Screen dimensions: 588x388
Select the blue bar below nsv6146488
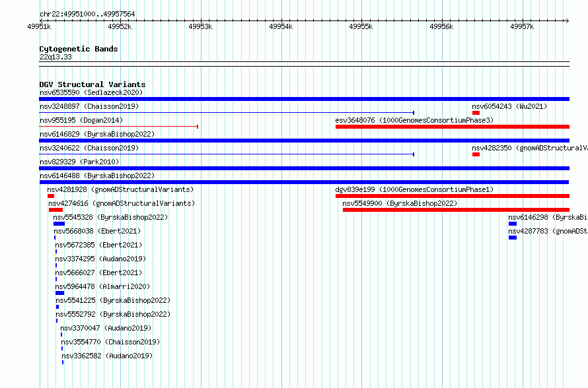pyautogui.click(x=304, y=182)
